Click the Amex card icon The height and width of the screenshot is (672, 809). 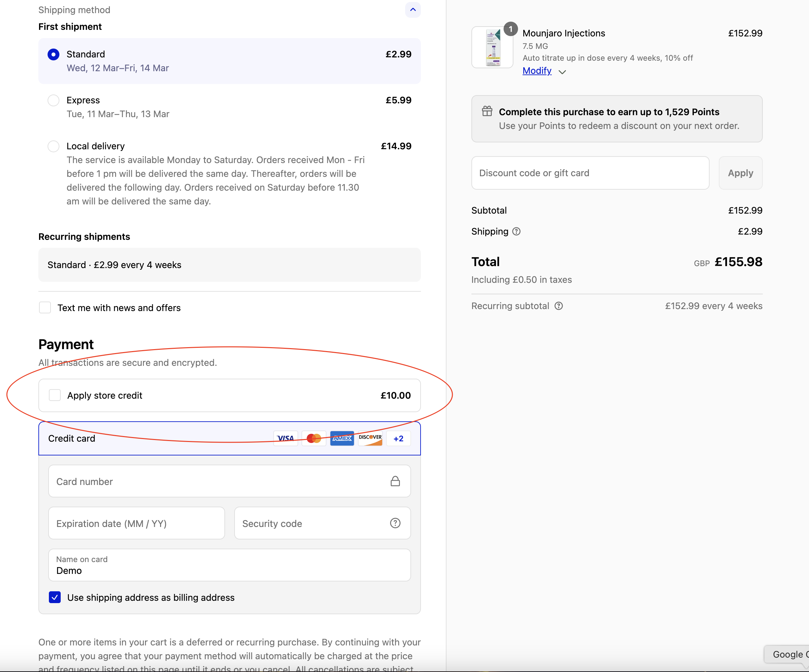coord(342,438)
